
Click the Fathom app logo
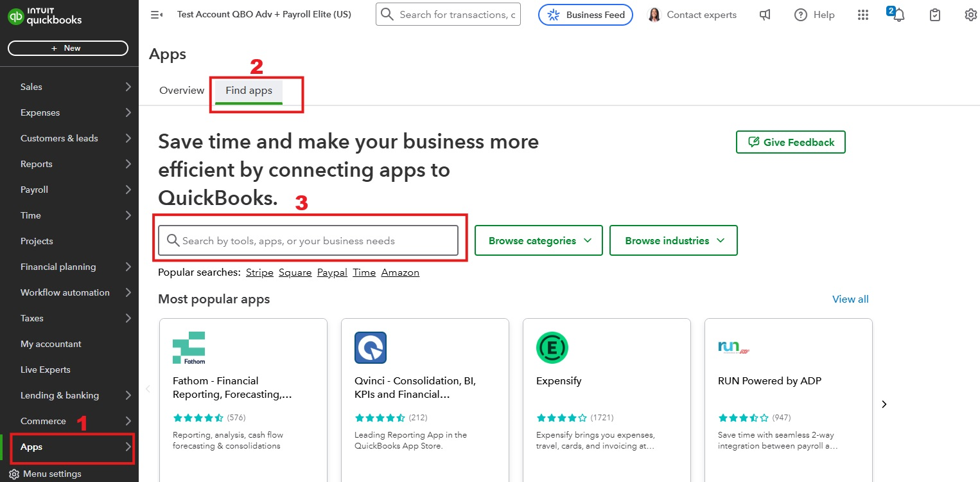[x=189, y=348]
